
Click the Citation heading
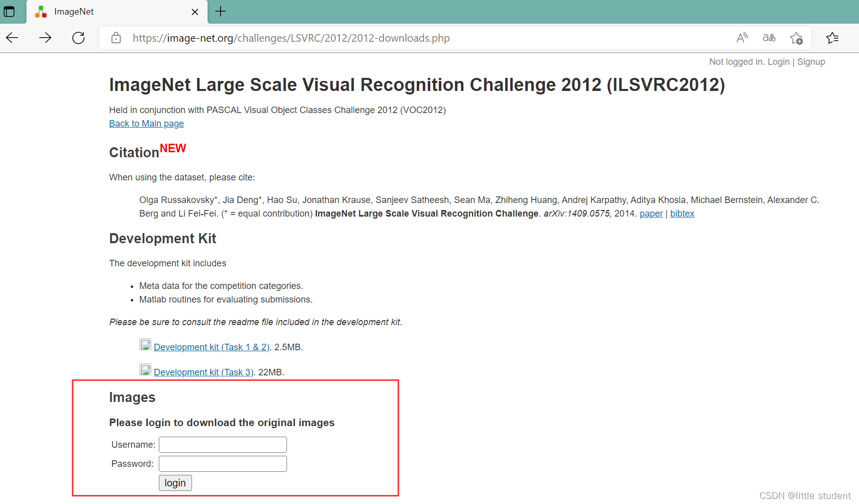click(134, 152)
